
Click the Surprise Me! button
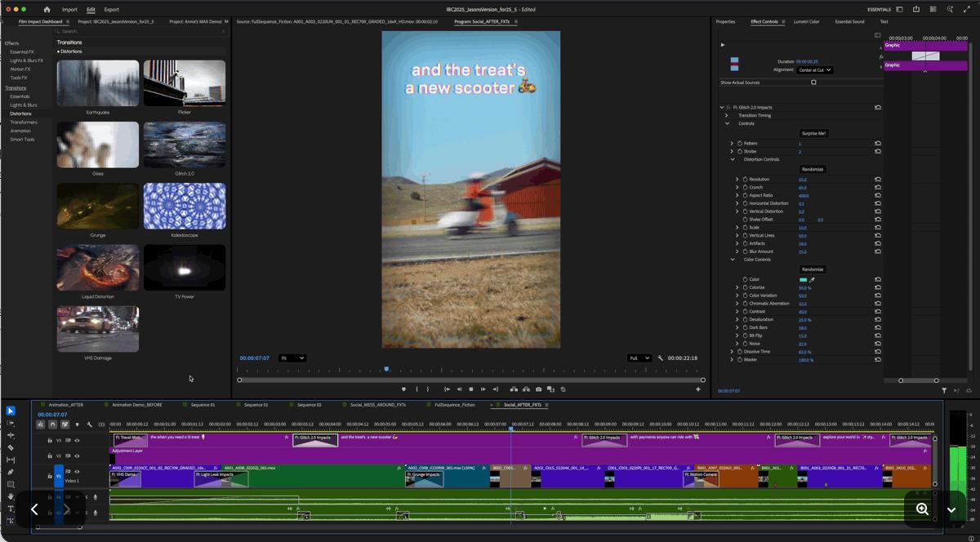click(x=813, y=133)
